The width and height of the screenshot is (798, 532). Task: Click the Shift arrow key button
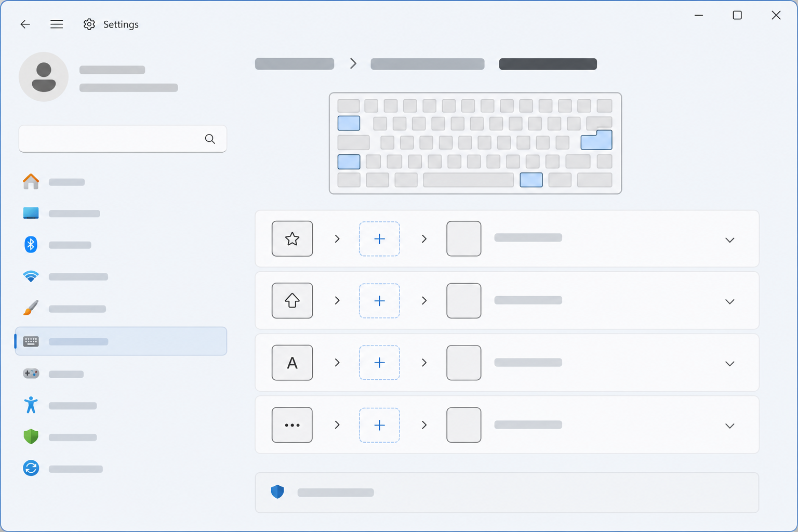click(292, 300)
